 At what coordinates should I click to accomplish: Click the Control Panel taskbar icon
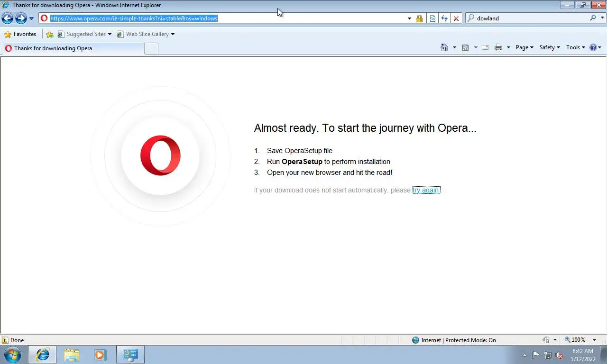point(130,355)
